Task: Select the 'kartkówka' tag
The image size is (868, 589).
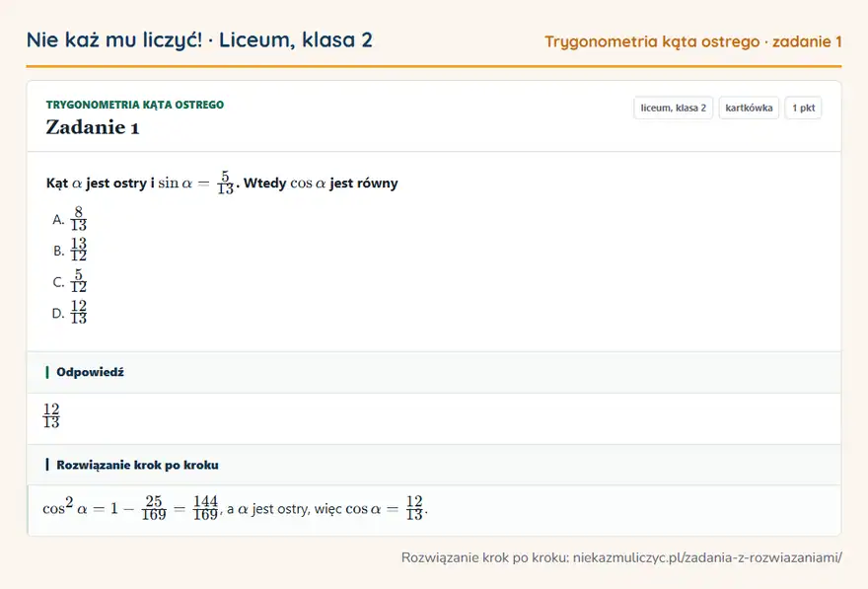Action: 749,108
